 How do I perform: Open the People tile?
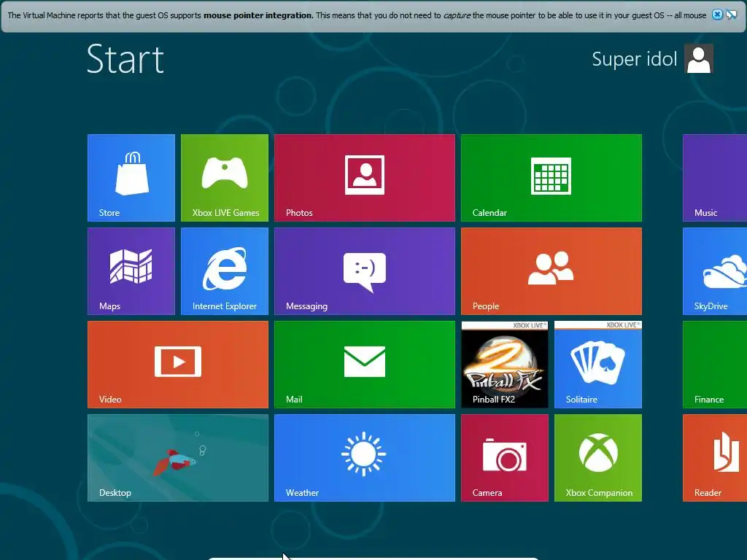pyautogui.click(x=551, y=271)
